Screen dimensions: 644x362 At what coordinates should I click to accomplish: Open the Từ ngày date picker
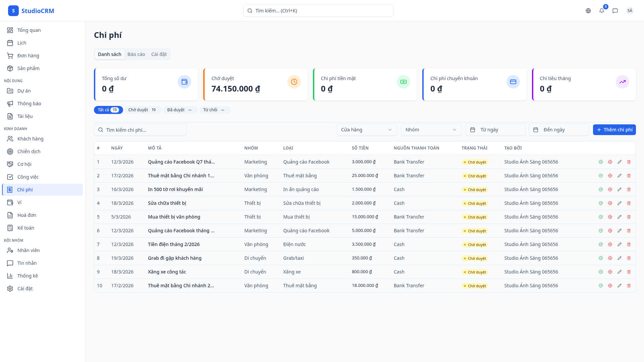click(x=495, y=130)
